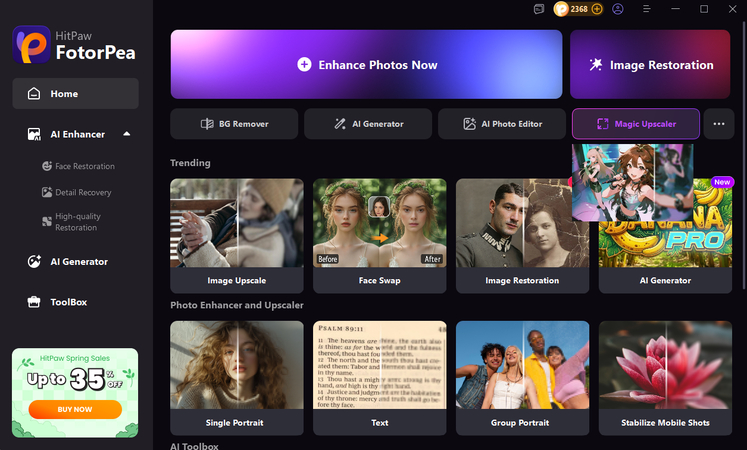Open the Image Upscale card
The width and height of the screenshot is (747, 450).
237,236
